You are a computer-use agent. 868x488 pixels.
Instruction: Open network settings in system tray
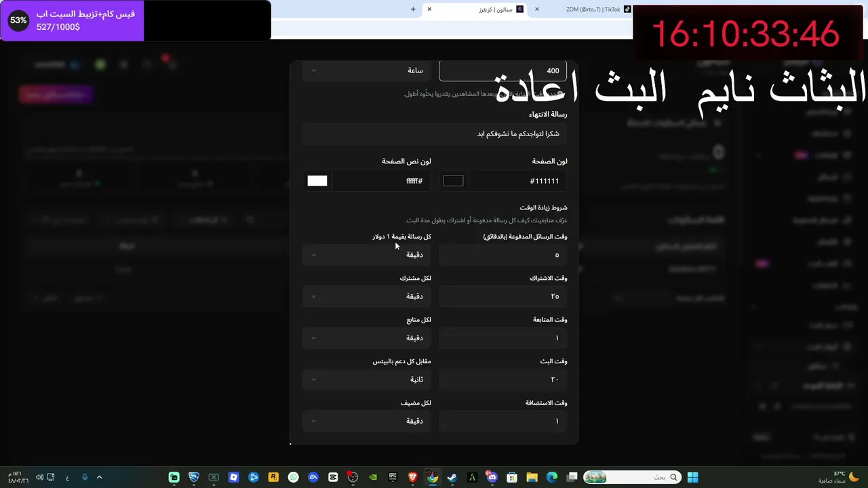[x=51, y=477]
